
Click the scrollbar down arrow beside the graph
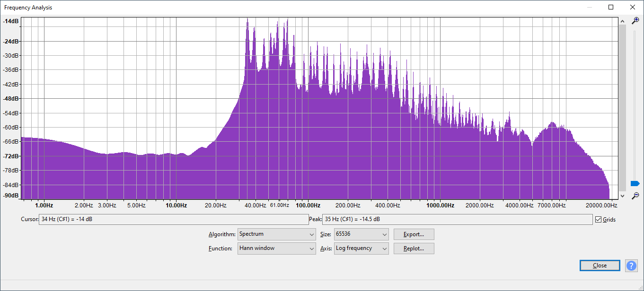coord(622,196)
